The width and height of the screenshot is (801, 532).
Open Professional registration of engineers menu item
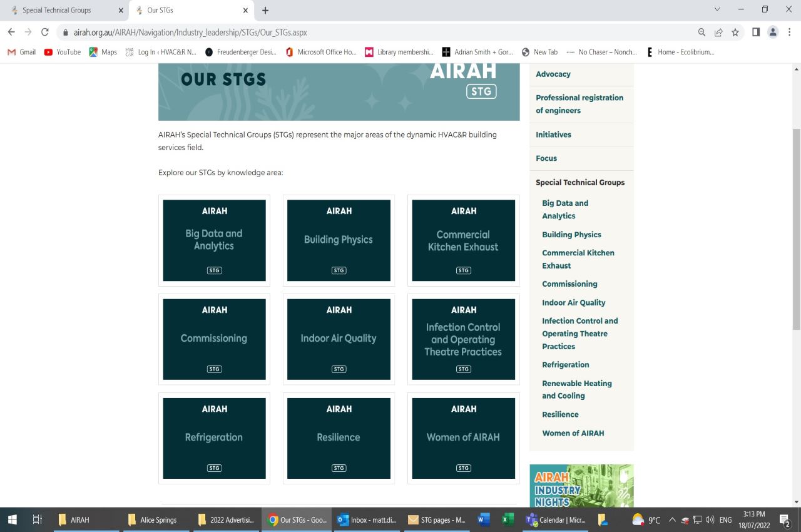[579, 104]
